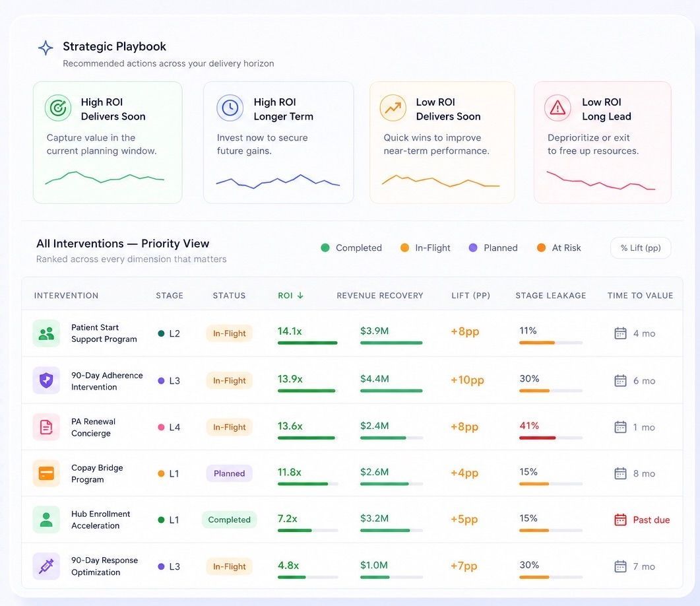The image size is (700, 606).
Task: Click the calendar icon beside 7 mo
Action: tap(620, 566)
